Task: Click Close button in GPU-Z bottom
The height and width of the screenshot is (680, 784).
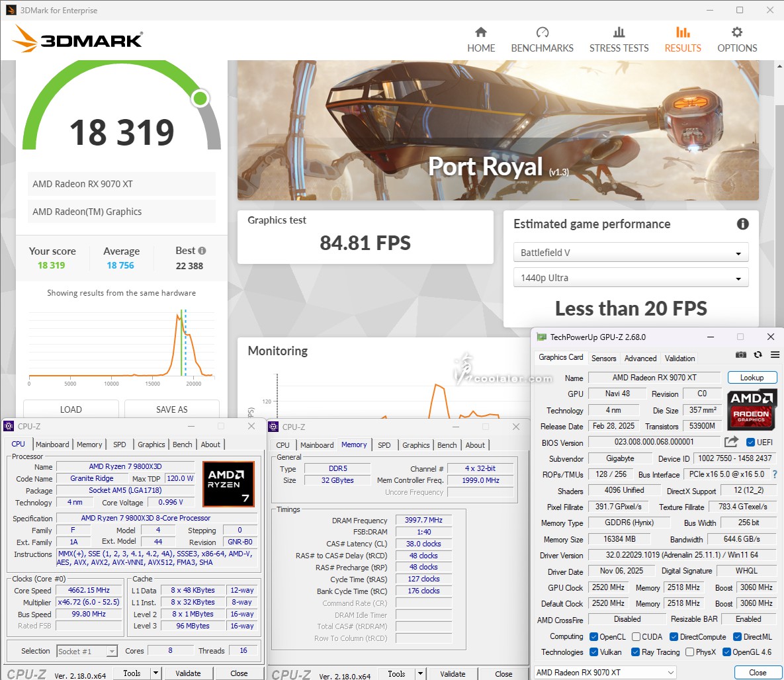Action: pyautogui.click(x=758, y=673)
